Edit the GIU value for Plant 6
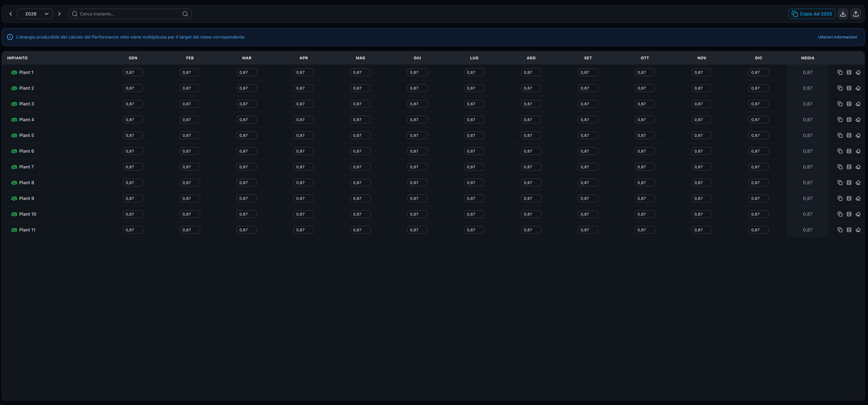 (x=417, y=151)
